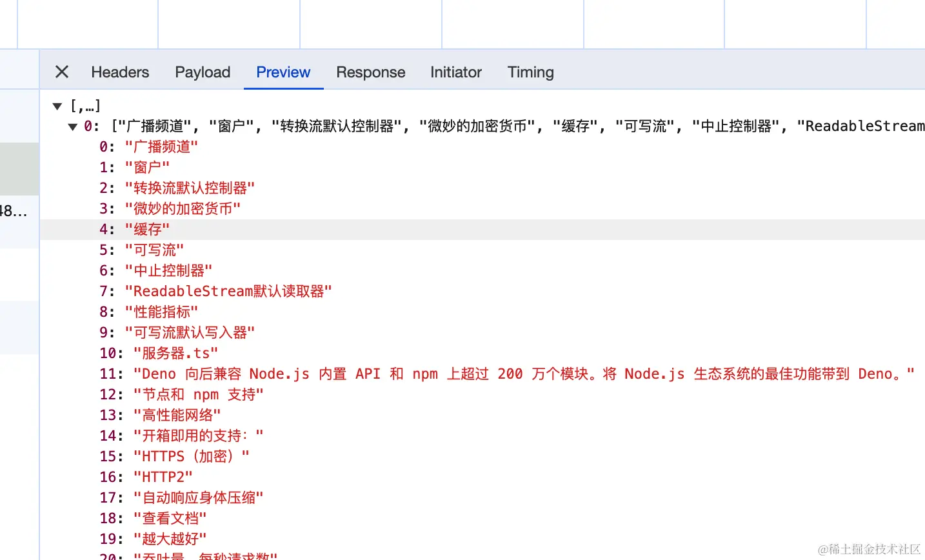Image resolution: width=925 pixels, height=560 pixels.
Task: Open the Response tab
Action: [371, 72]
